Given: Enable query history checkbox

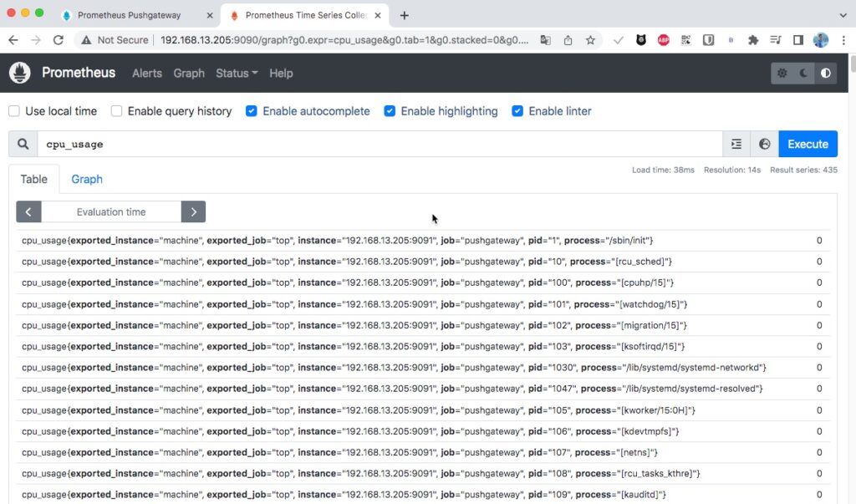Looking at the screenshot, I should coord(116,111).
